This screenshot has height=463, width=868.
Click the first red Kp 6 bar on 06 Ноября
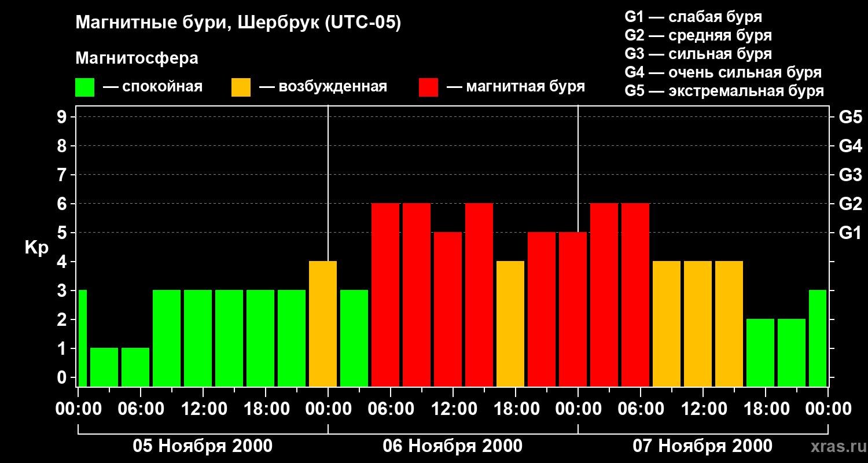click(385, 295)
